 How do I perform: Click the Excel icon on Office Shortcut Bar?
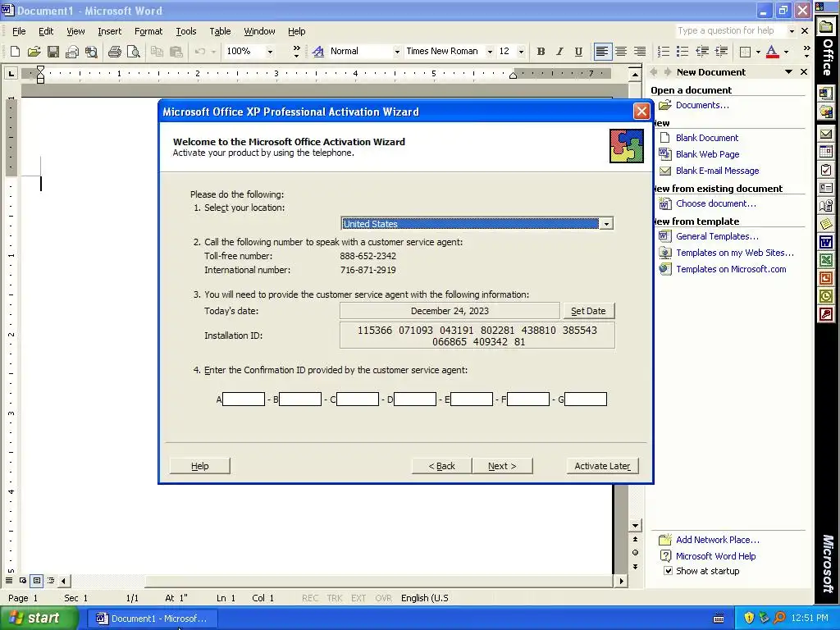pyautogui.click(x=826, y=260)
